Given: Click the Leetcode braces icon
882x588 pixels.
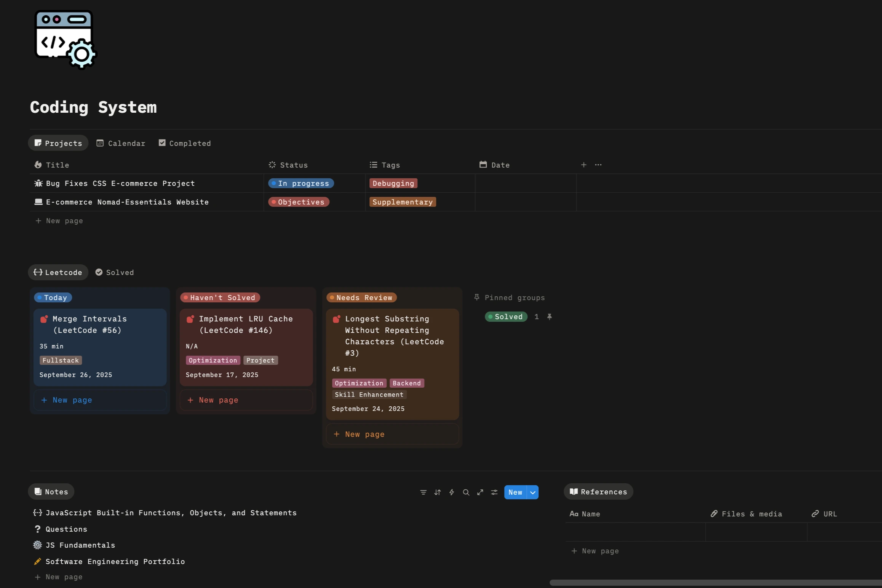Looking at the screenshot, I should click(x=38, y=272).
